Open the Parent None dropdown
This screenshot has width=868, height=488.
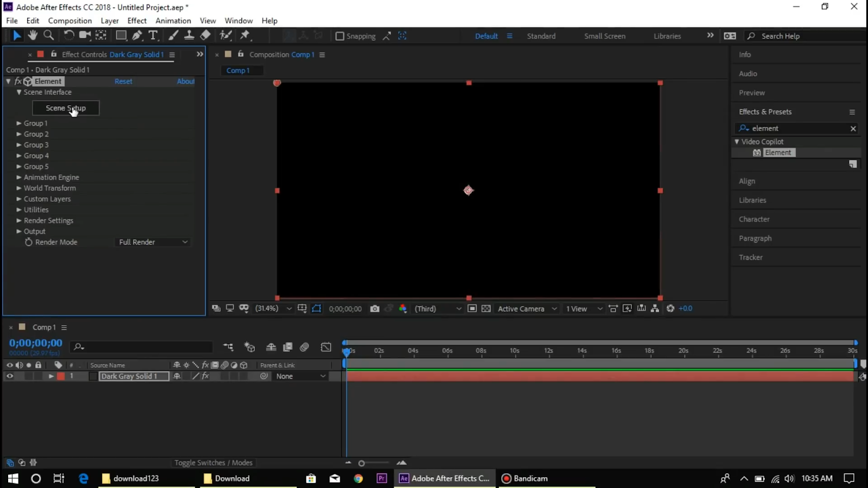point(301,376)
